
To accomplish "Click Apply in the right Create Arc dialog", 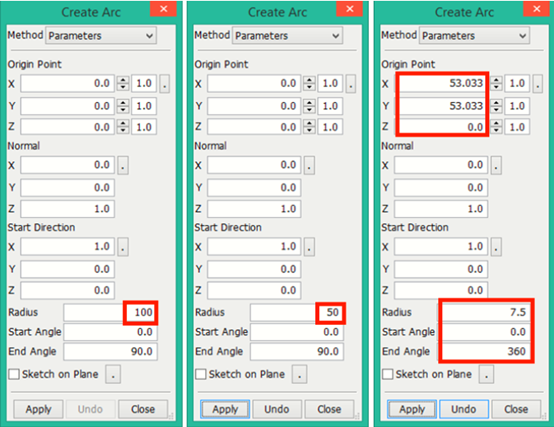I will 412,409.
